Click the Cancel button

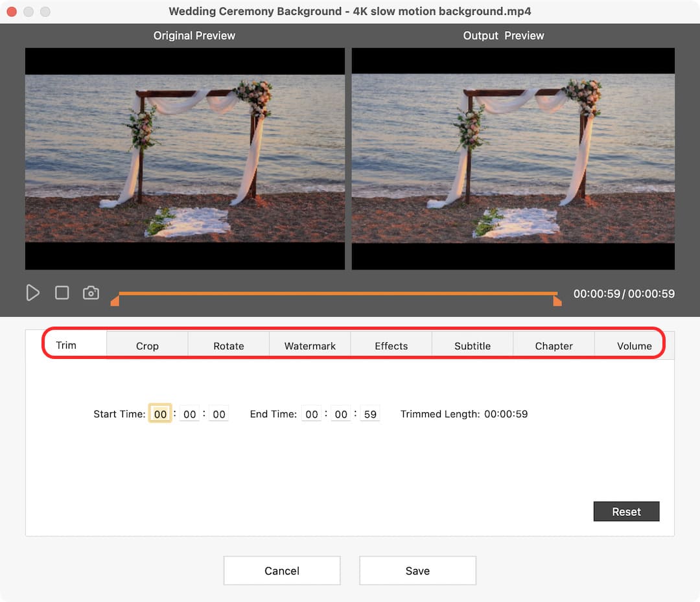pyautogui.click(x=282, y=571)
